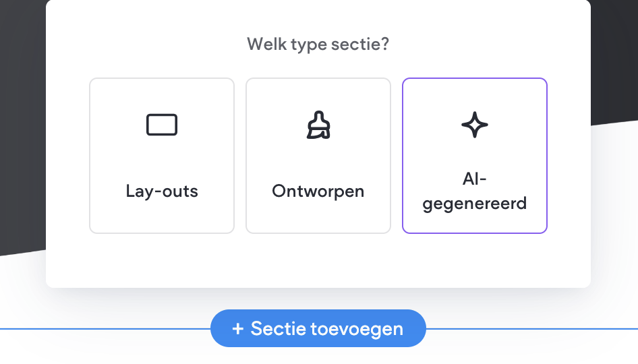638x364 pixels.
Task: Click blue divider line left of Sectie toevoegen
Action: 101,329
